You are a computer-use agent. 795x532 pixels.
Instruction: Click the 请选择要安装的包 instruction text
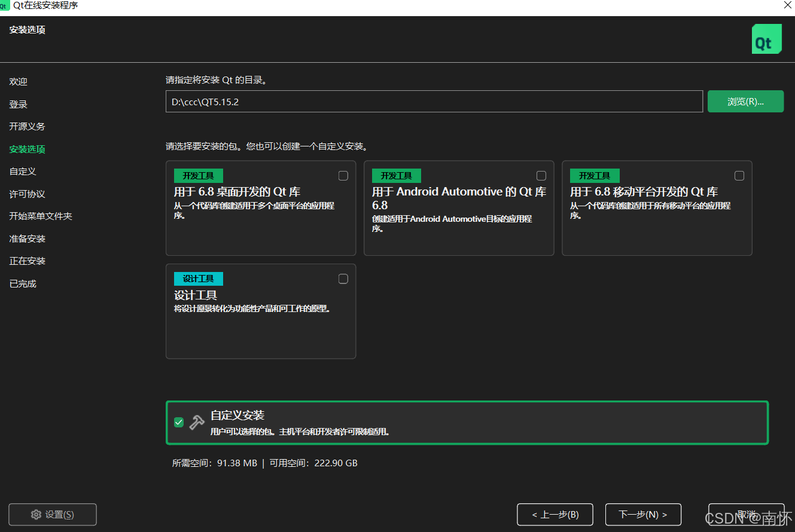pos(267,146)
